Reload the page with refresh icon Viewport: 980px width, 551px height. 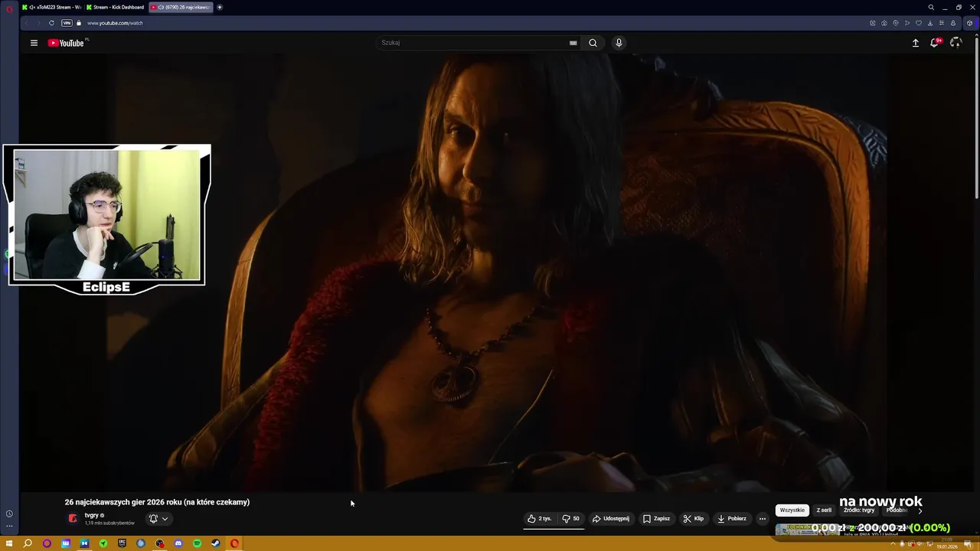point(51,23)
